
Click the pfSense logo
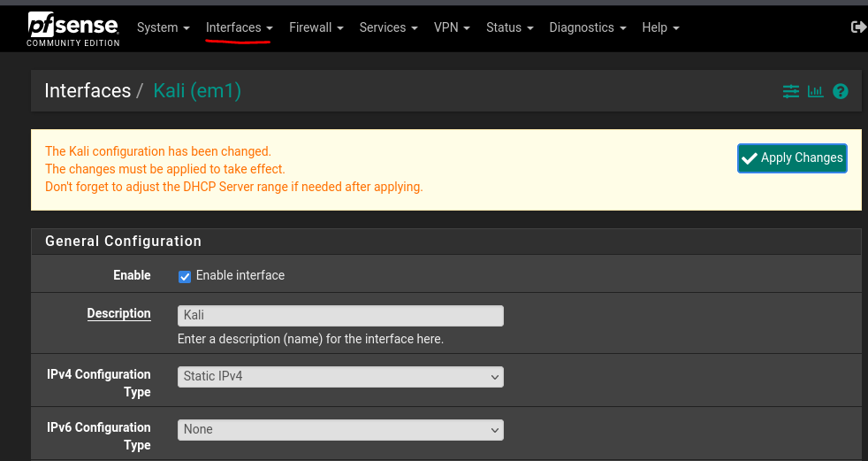pos(72,28)
